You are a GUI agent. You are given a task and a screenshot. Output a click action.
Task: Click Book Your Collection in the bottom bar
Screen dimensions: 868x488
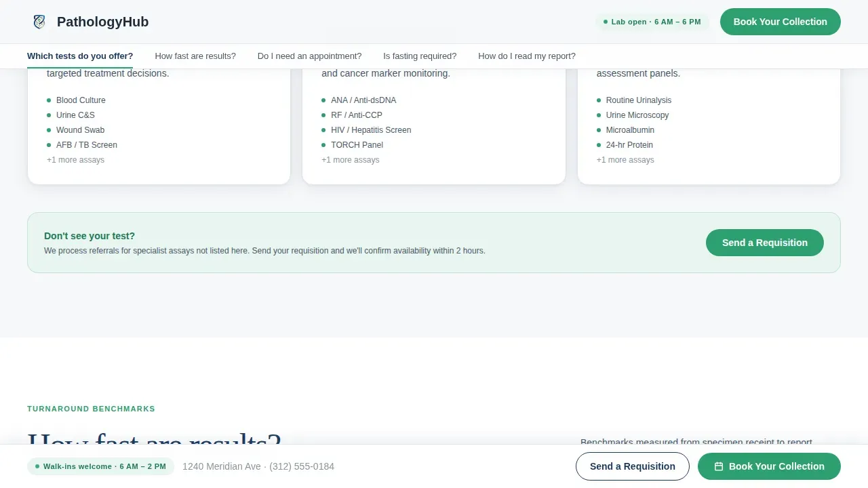click(x=769, y=466)
